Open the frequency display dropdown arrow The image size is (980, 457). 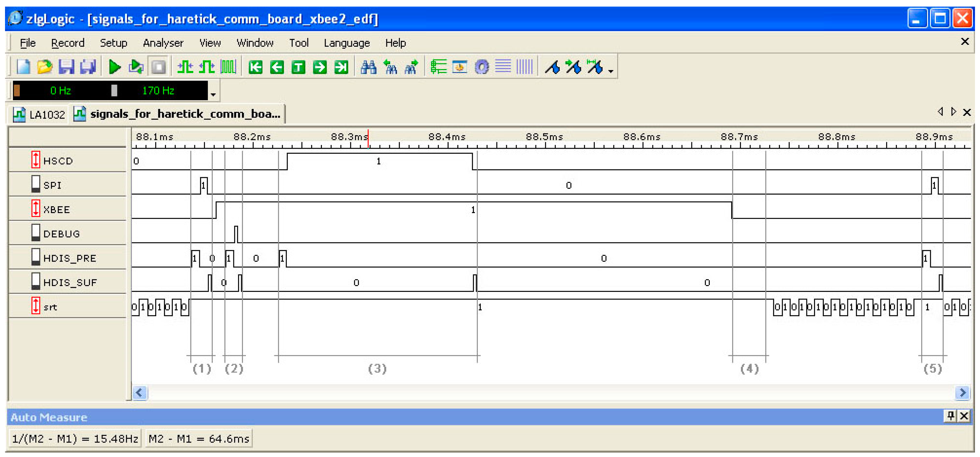pos(213,94)
